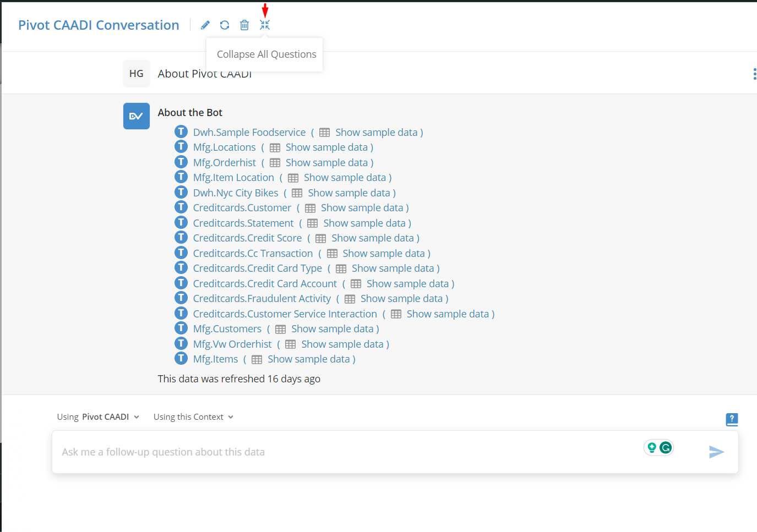Open the Creditcards.Fraudulent Activity link
Viewport: 757px width, 532px height.
pyautogui.click(x=262, y=299)
